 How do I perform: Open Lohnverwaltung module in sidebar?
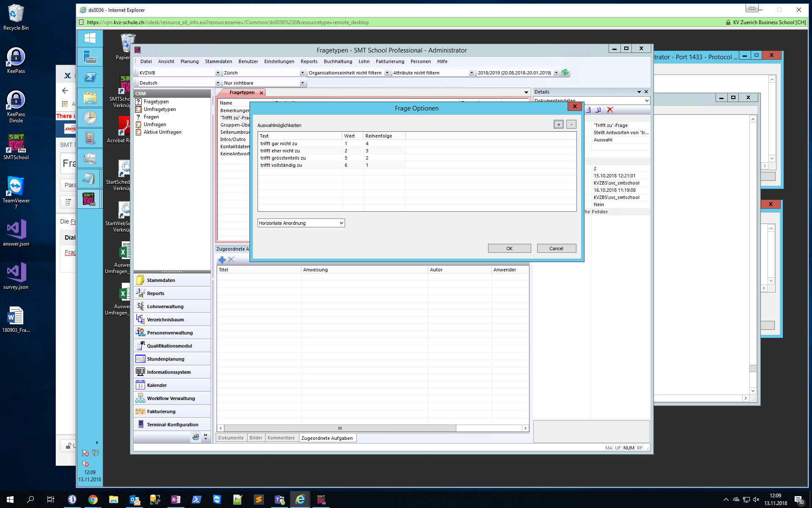coord(165,306)
